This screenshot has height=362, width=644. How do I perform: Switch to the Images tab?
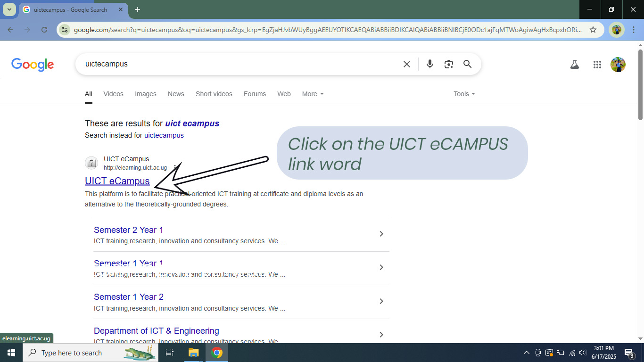point(145,94)
